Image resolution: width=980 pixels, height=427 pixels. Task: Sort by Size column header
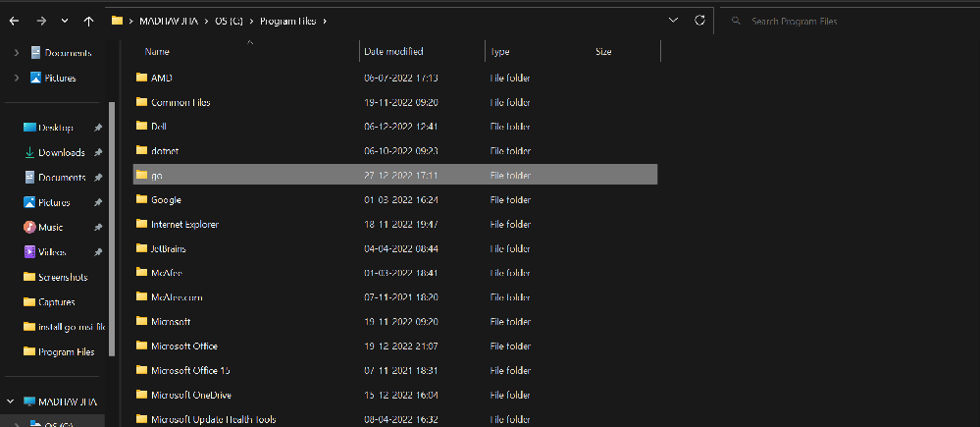coord(603,52)
